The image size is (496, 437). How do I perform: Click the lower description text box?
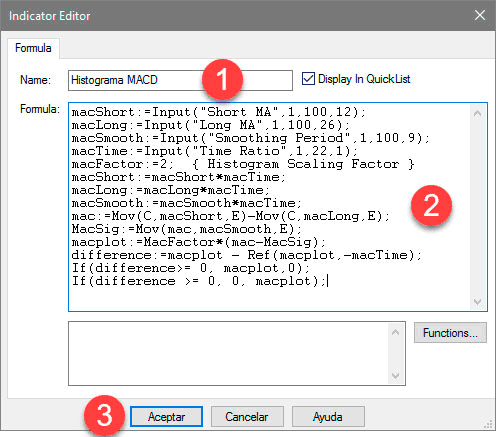[237, 354]
